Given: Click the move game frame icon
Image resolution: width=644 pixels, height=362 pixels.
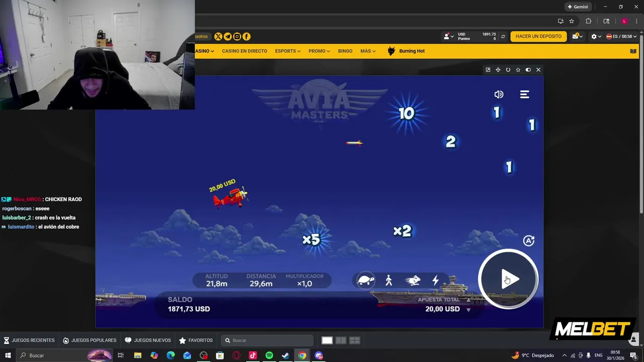Looking at the screenshot, I should (498, 70).
